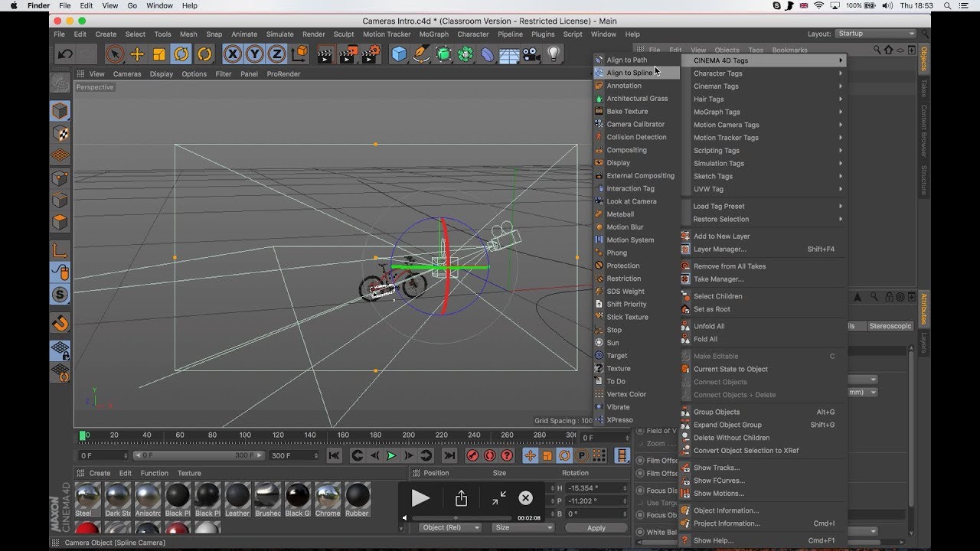The height and width of the screenshot is (551, 980).
Task: Select the Move tool cross icon
Action: click(137, 54)
